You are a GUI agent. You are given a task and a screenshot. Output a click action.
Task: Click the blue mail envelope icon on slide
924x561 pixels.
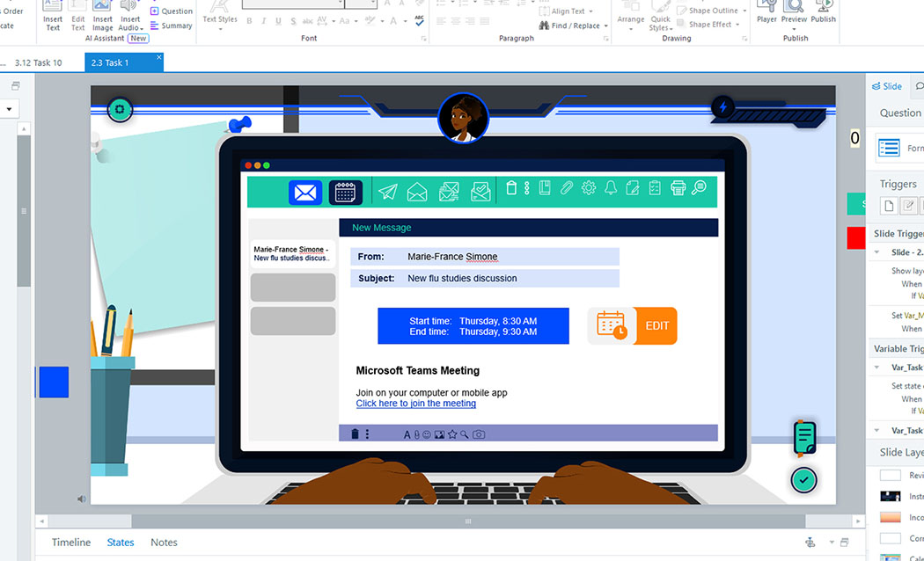click(305, 192)
